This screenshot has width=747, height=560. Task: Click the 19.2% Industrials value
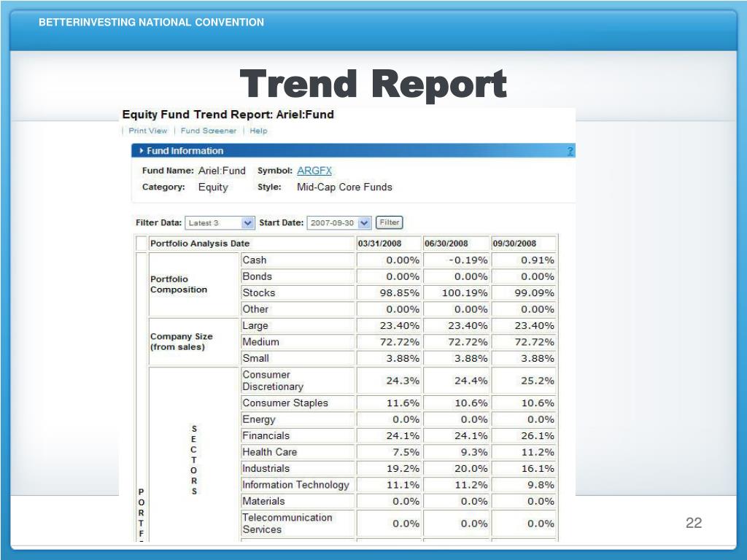tap(403, 468)
